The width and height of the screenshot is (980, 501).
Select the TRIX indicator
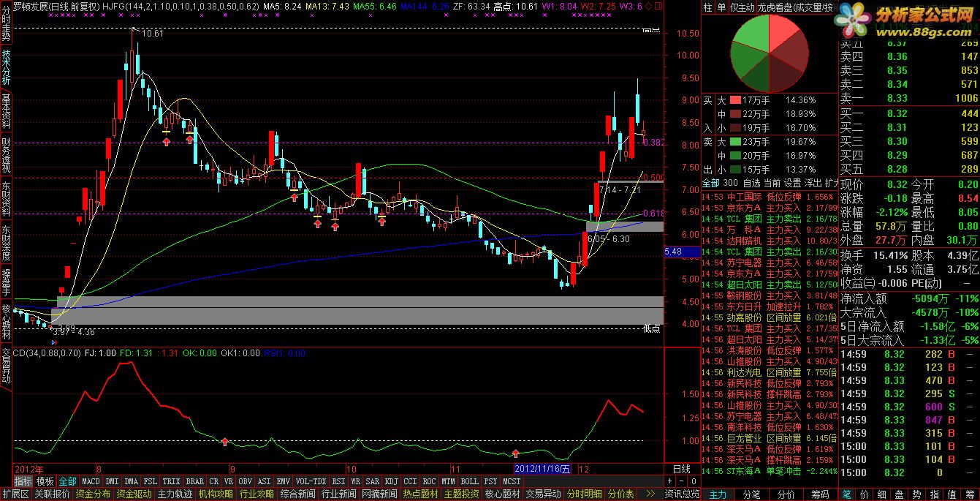pos(171,482)
